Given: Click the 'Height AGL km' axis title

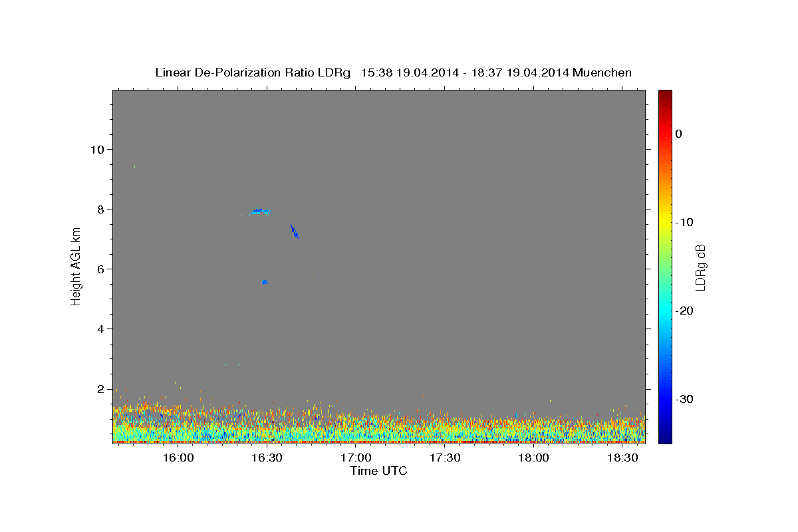Looking at the screenshot, I should [x=76, y=267].
